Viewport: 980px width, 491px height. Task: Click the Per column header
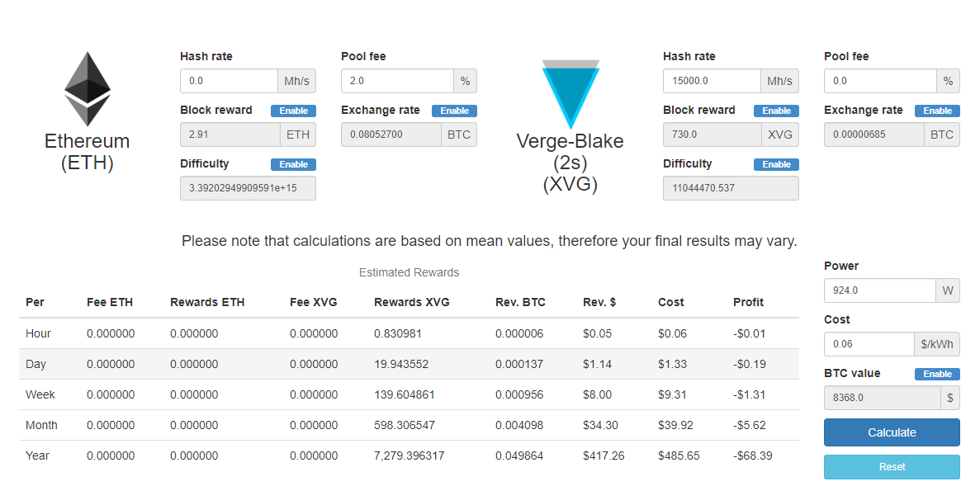point(35,302)
